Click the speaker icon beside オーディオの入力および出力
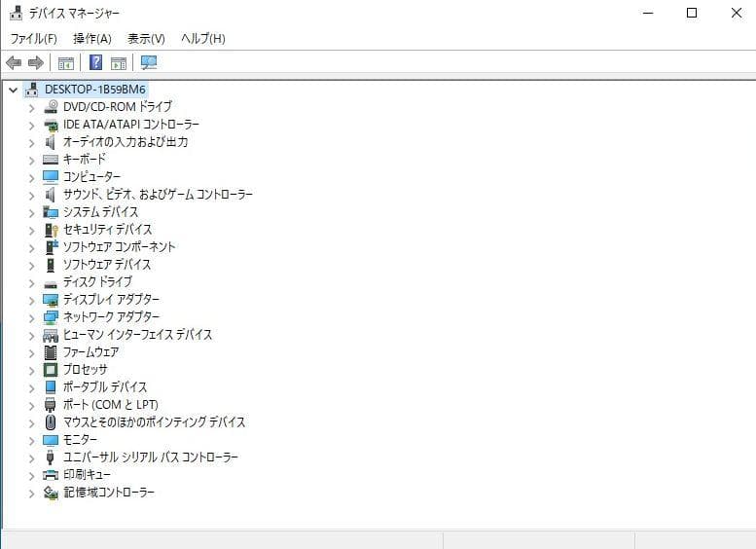 tap(51, 142)
